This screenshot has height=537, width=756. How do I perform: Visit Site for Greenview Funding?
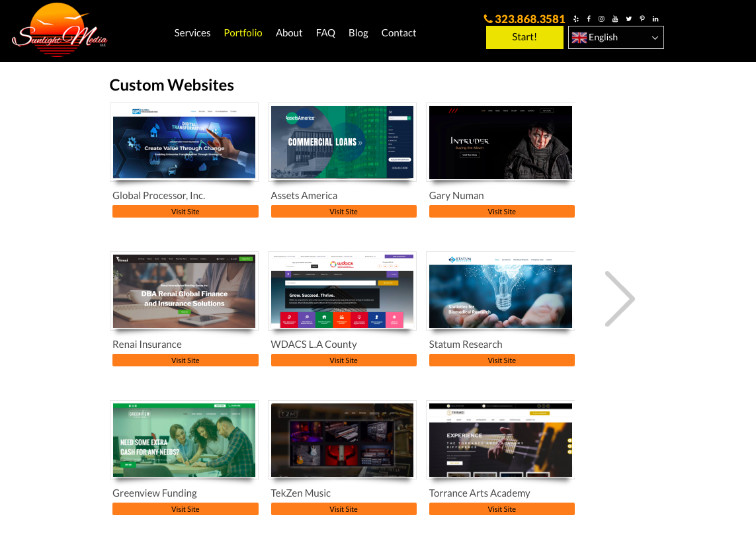(x=185, y=509)
